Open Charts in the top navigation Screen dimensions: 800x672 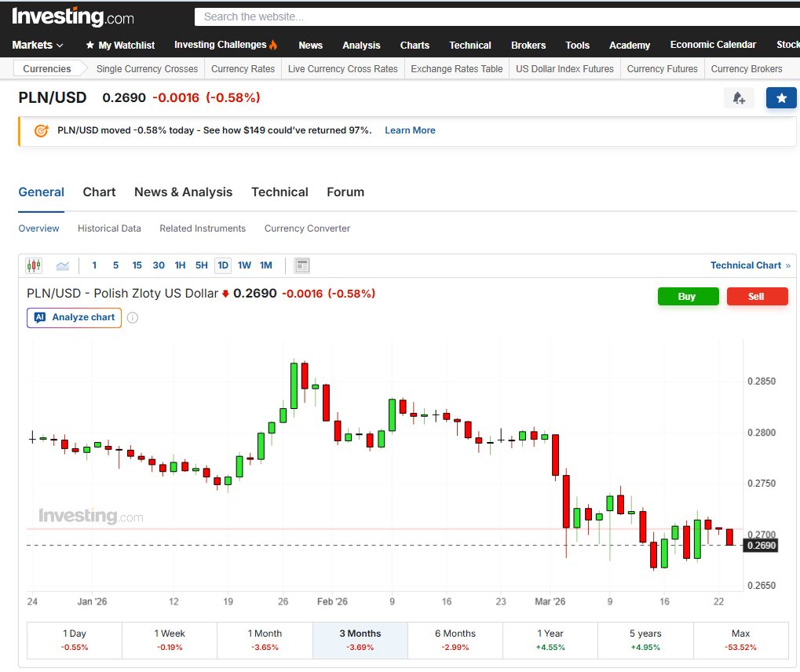tap(415, 46)
